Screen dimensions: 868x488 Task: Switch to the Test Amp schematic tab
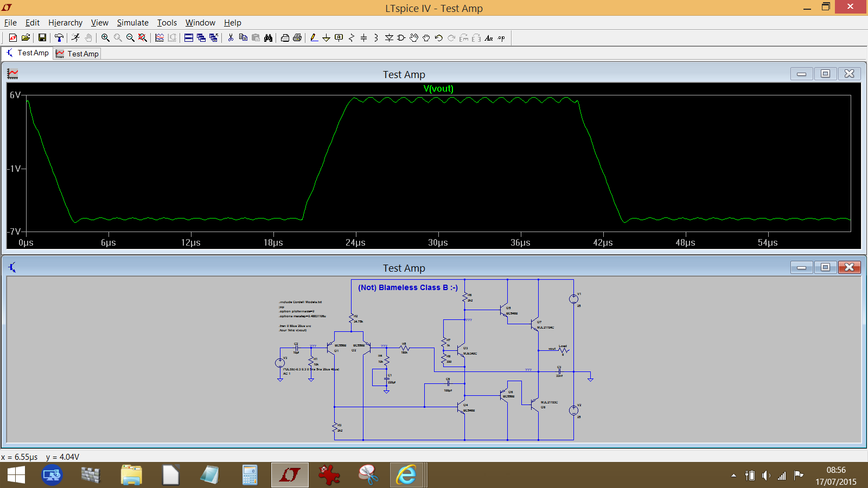coord(27,53)
